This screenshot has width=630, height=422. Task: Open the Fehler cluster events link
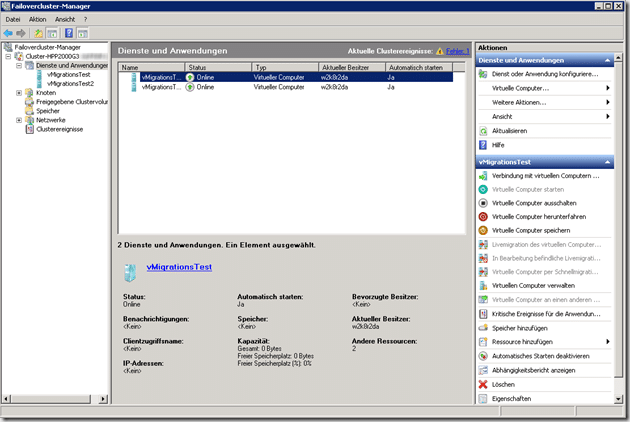coord(458,51)
